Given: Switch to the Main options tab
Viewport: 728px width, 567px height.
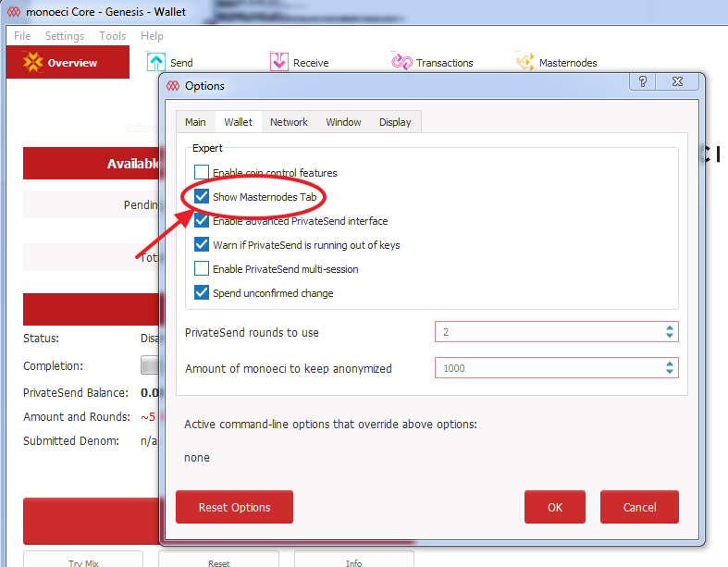Looking at the screenshot, I should pos(195,122).
